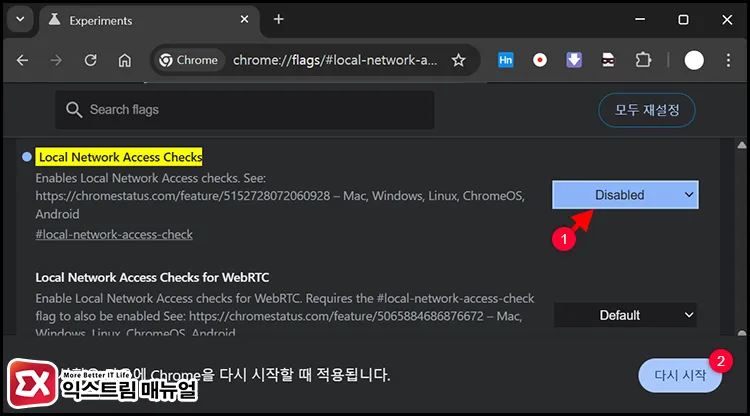The height and width of the screenshot is (416, 750).
Task: Click scrollbar up arrow in flags list
Action: point(741,145)
